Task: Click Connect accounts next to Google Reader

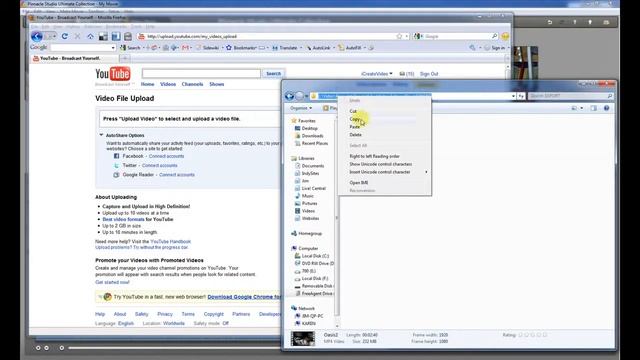Action: [176, 175]
